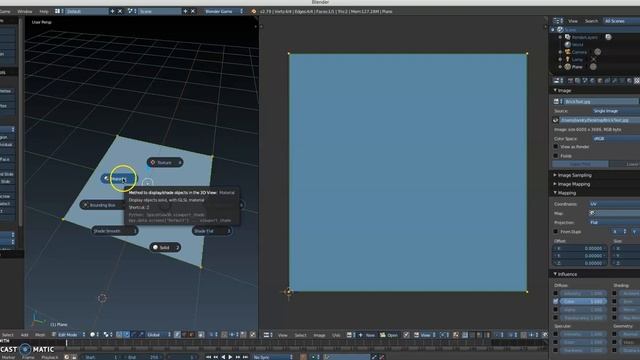This screenshot has height=360, width=640.
Task: Open the Scene selector field
Action: [x=158, y=11]
